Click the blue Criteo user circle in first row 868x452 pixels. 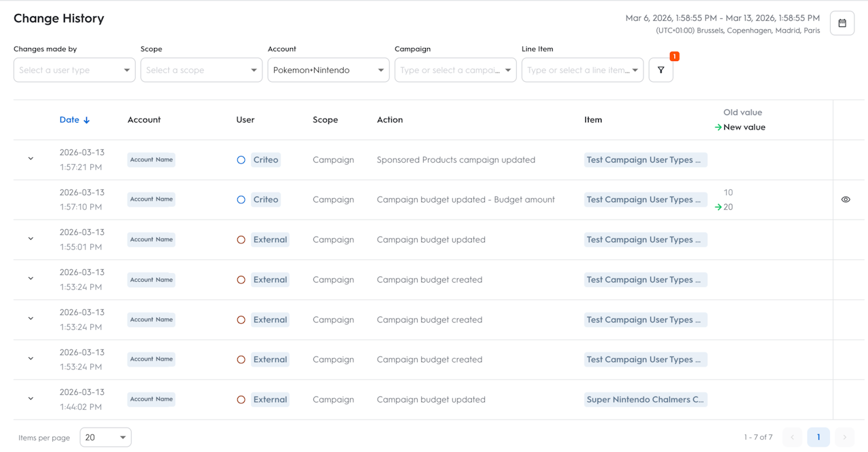pos(241,160)
